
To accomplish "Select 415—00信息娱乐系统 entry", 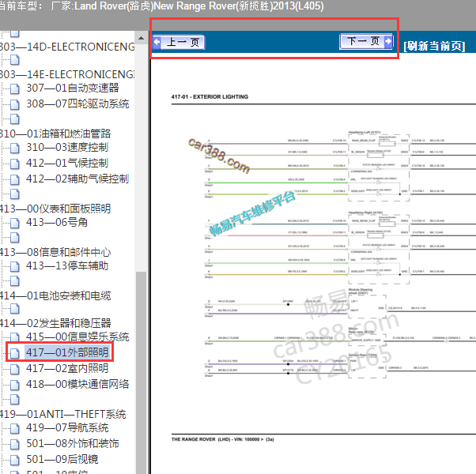I will [x=77, y=337].
